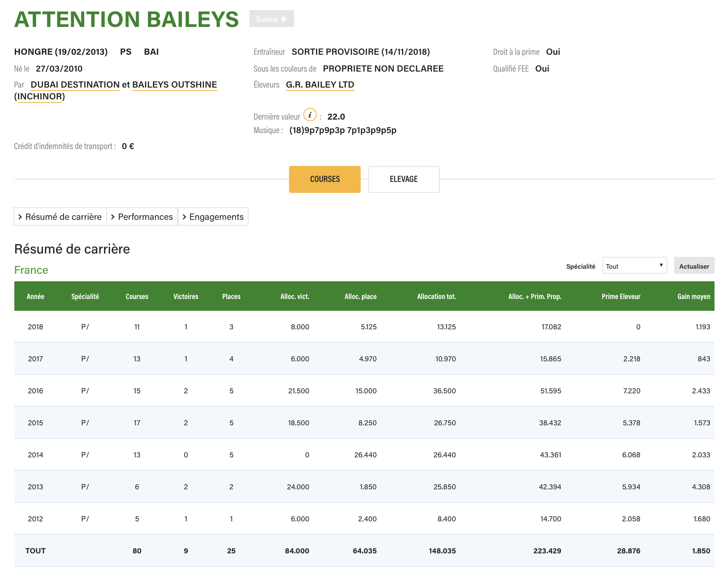This screenshot has width=728, height=582.
Task: Jump to the Performances section
Action: tap(142, 217)
